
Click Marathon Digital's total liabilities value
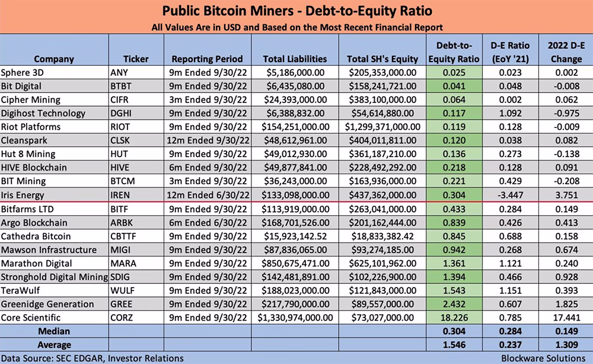295,263
